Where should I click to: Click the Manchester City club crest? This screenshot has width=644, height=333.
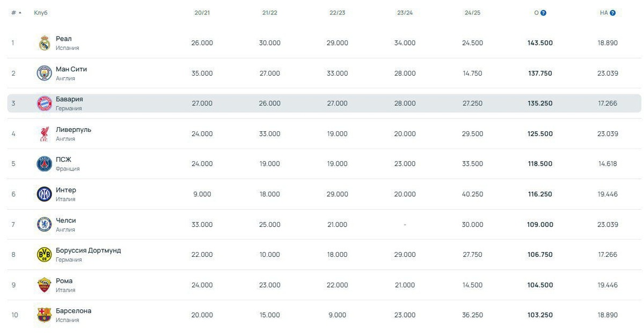(44, 73)
